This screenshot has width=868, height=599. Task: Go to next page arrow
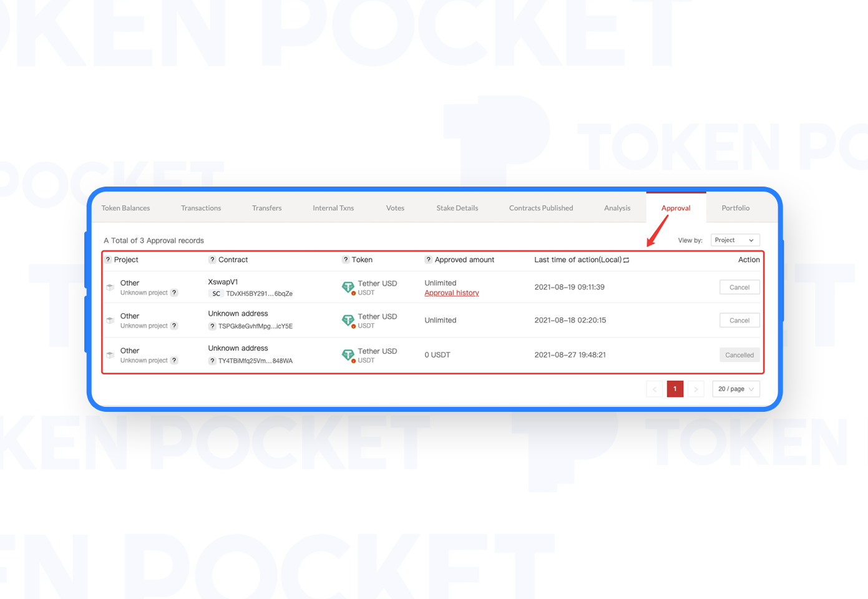(x=696, y=389)
